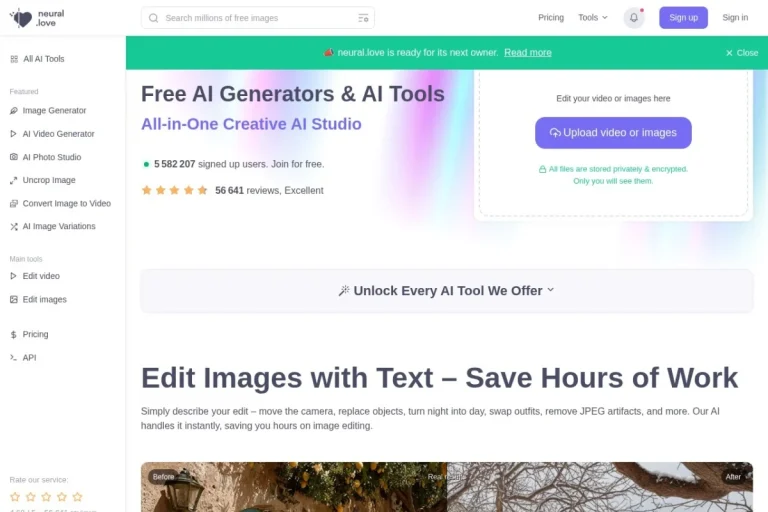Image resolution: width=768 pixels, height=512 pixels.
Task: Click the Convert Image to Video icon
Action: click(14, 203)
